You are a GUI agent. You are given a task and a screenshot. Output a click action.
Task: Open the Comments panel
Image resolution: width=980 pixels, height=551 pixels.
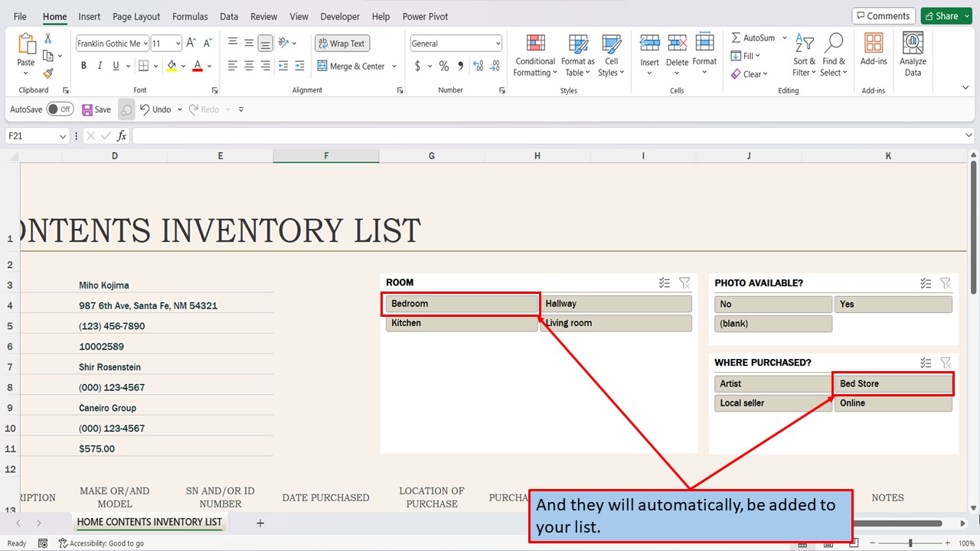[x=884, y=15]
